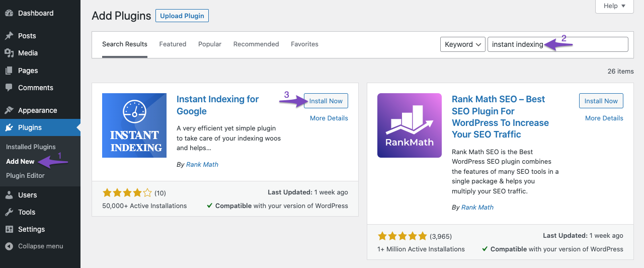Click the Settings sliders icon
Screen dimensions: 644x268
coord(9,229)
